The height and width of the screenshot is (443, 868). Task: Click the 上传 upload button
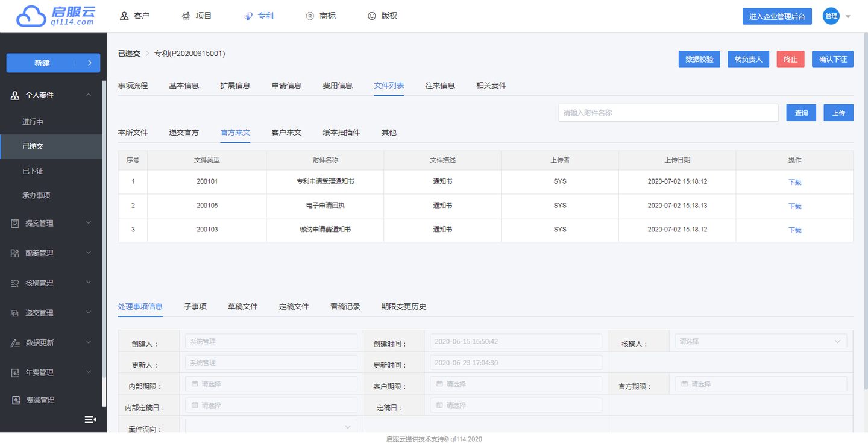[x=838, y=113]
